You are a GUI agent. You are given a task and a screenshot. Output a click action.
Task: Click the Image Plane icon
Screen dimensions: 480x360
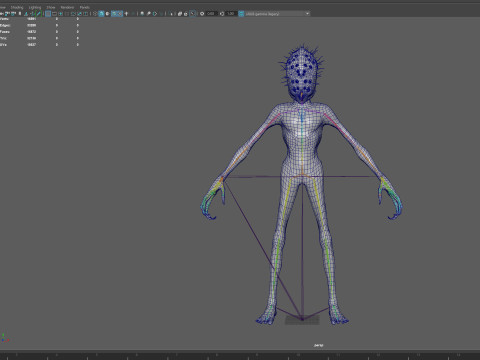coord(26,14)
